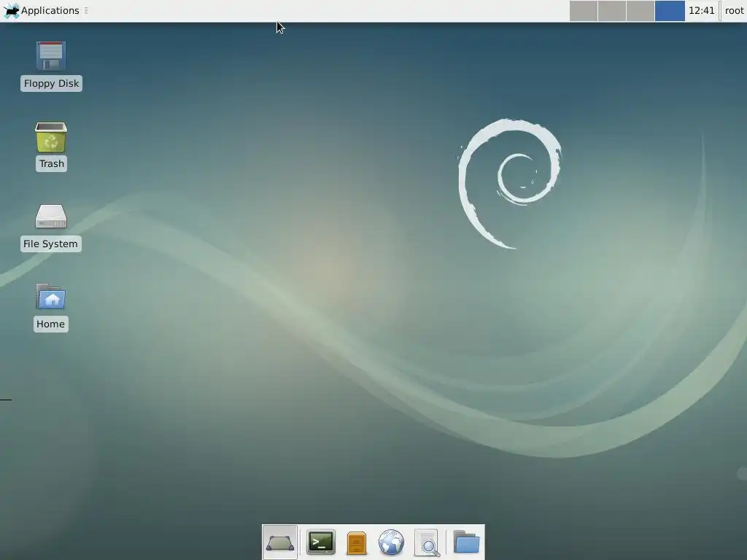Select the File System drive icon

click(51, 217)
